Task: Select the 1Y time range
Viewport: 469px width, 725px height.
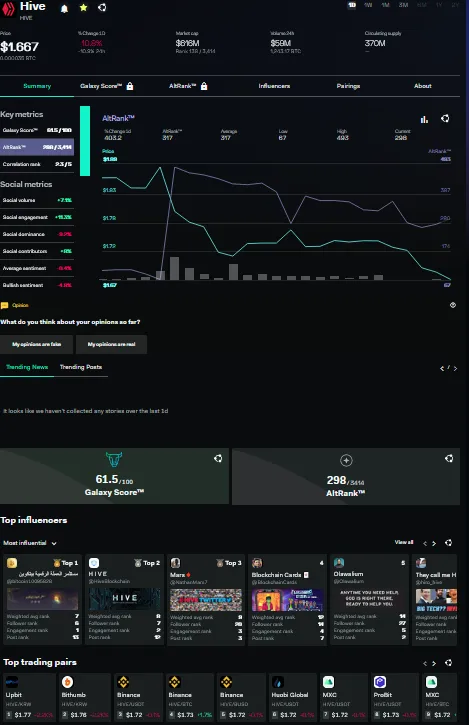Action: tap(439, 5)
